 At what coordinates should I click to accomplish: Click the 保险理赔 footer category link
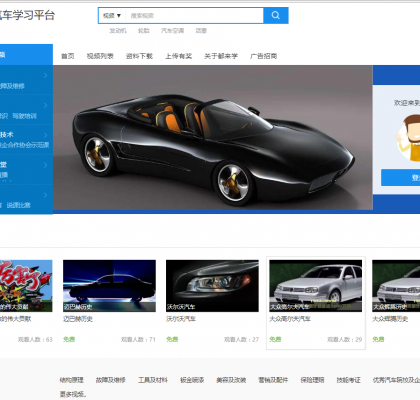point(312,380)
